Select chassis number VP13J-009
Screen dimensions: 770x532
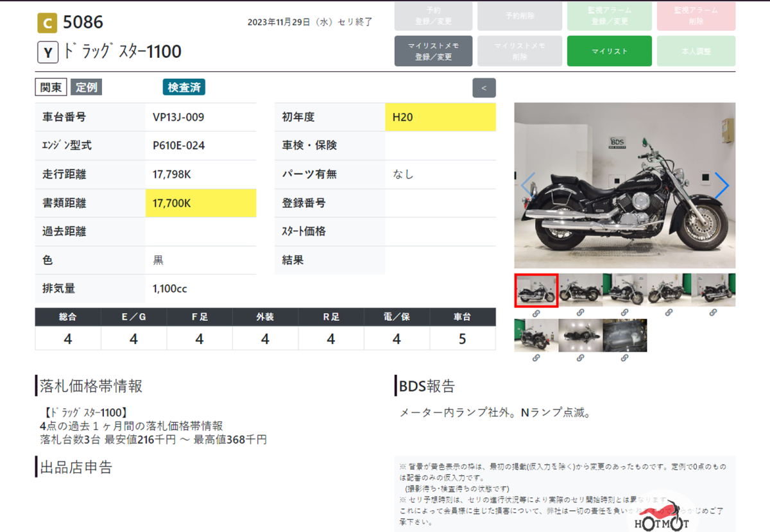point(178,117)
